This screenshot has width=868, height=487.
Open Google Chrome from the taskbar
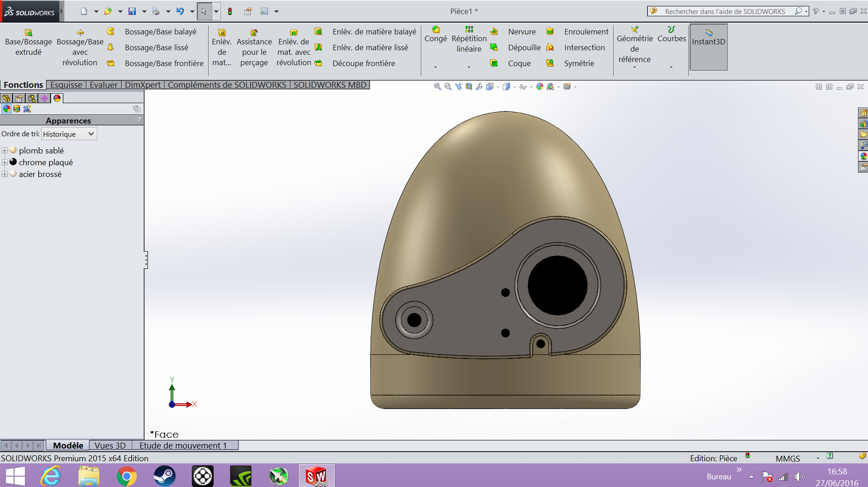(x=126, y=476)
